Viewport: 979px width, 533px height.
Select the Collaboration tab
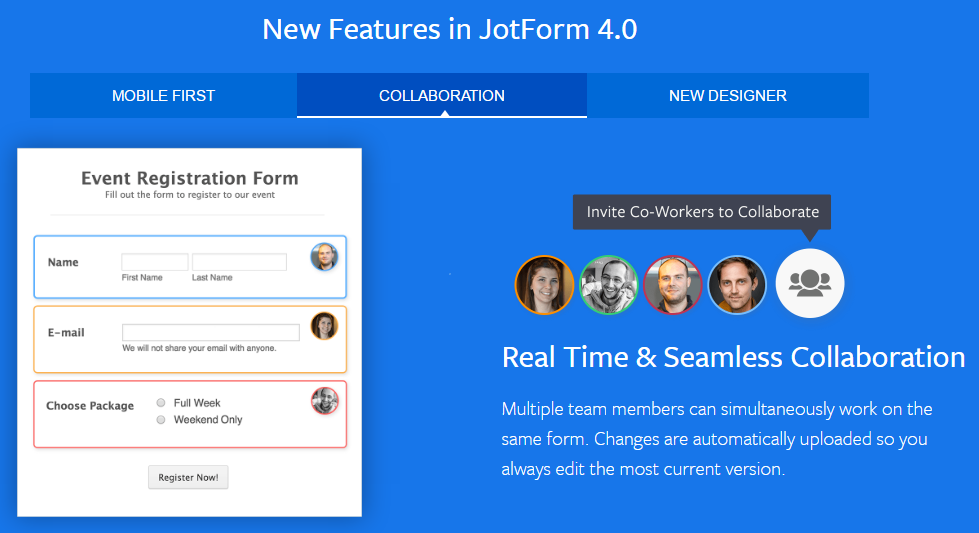pos(442,95)
